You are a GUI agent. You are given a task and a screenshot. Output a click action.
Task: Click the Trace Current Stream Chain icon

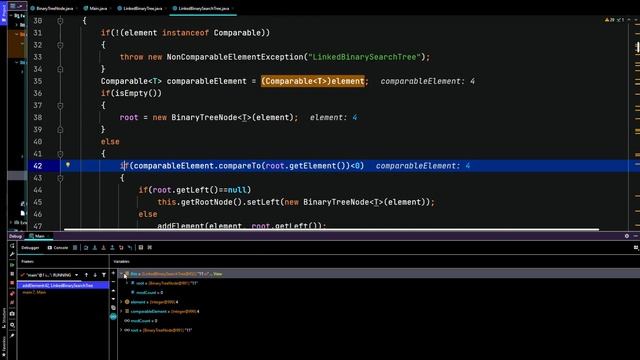tap(150, 247)
